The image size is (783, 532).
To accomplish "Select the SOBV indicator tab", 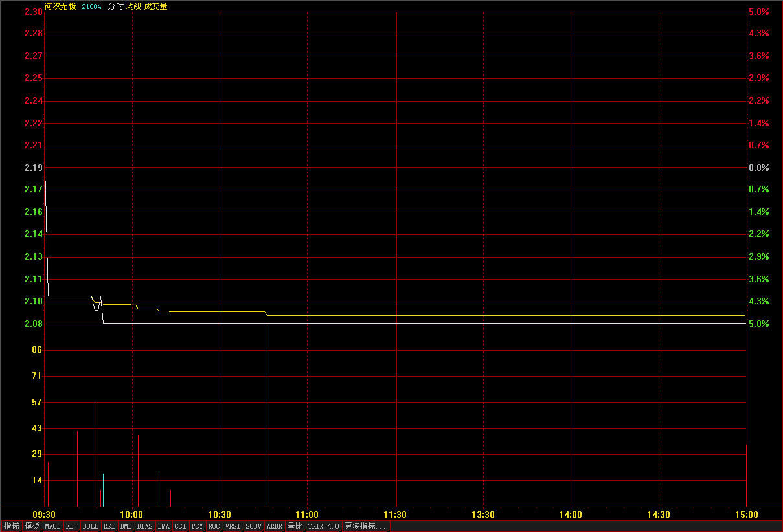I will (x=253, y=526).
